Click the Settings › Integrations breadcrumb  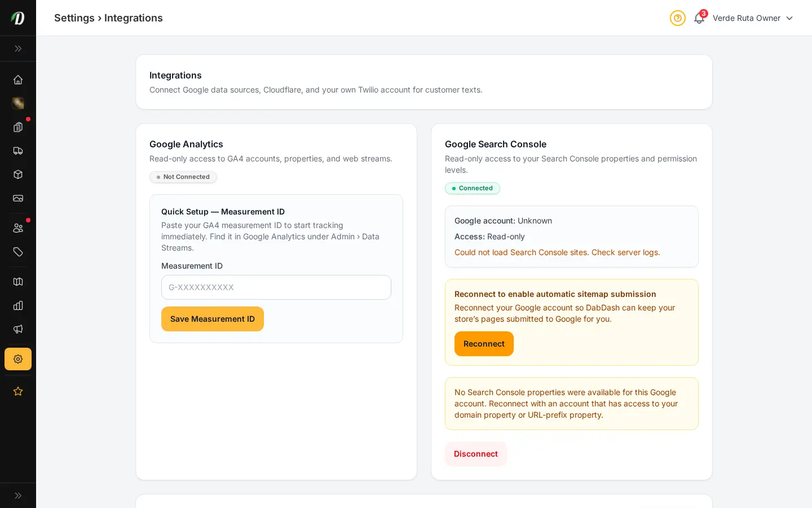[108, 18]
